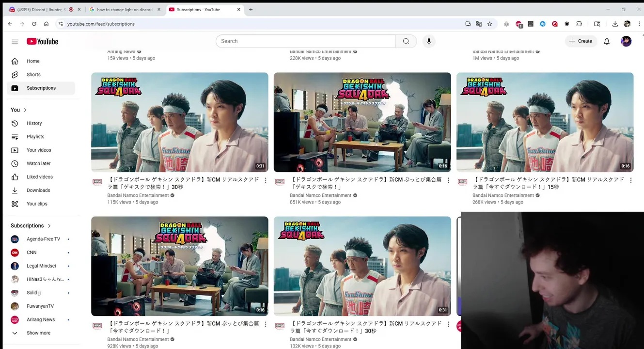644x349 pixels.
Task: Open the YouTube account avatar menu
Action: tap(626, 41)
